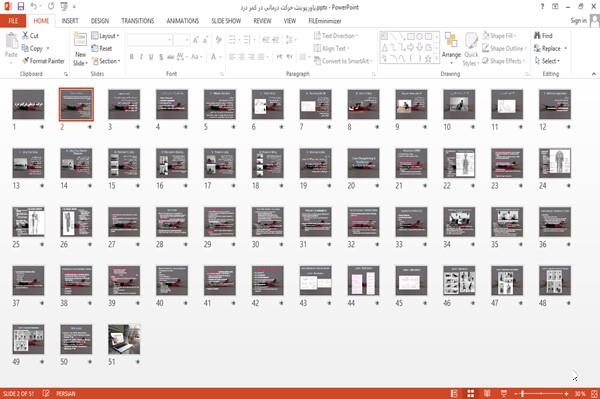Screen dimensions: 600x399
Task: Zoom out with minus button
Action: 516,394
